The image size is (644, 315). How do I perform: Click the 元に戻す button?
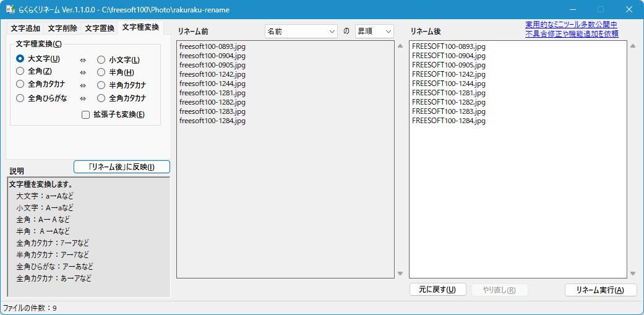[x=437, y=290]
